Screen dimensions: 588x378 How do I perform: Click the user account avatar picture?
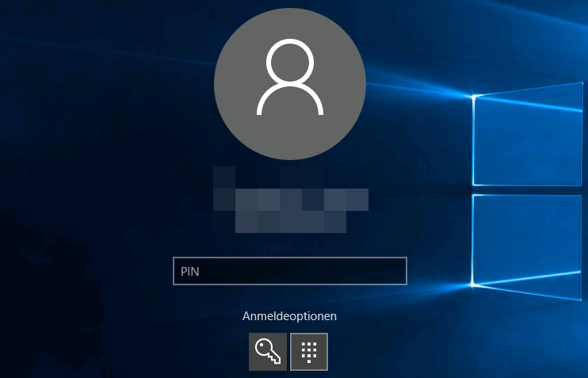point(290,84)
